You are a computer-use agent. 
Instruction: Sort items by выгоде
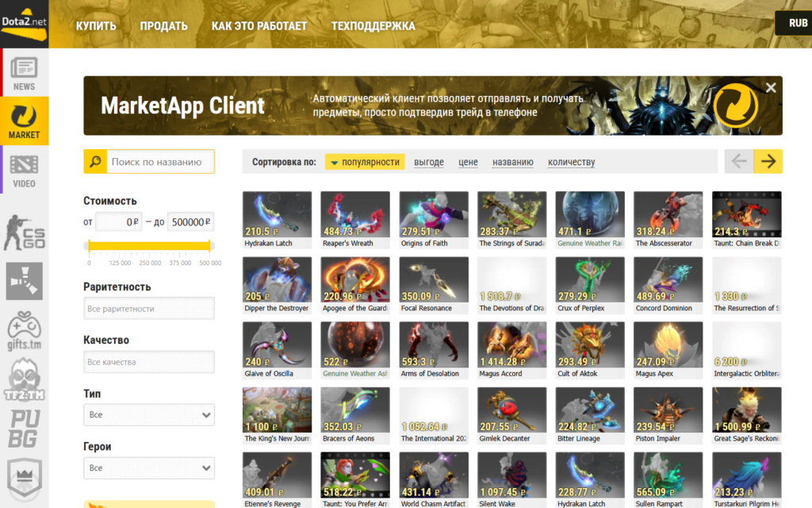(x=429, y=162)
